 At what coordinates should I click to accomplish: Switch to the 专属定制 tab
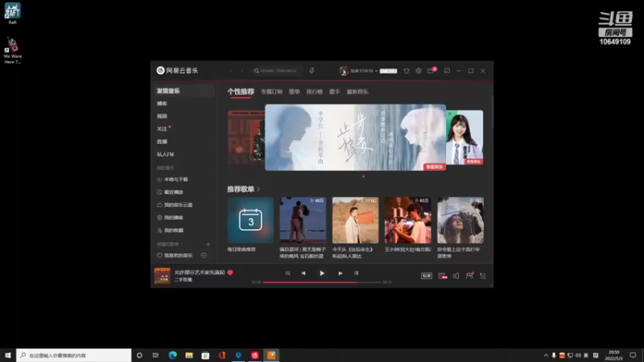click(x=271, y=92)
